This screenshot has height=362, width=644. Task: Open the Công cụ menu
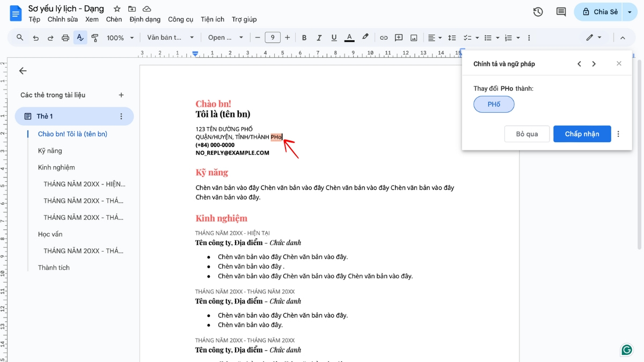[180, 19]
